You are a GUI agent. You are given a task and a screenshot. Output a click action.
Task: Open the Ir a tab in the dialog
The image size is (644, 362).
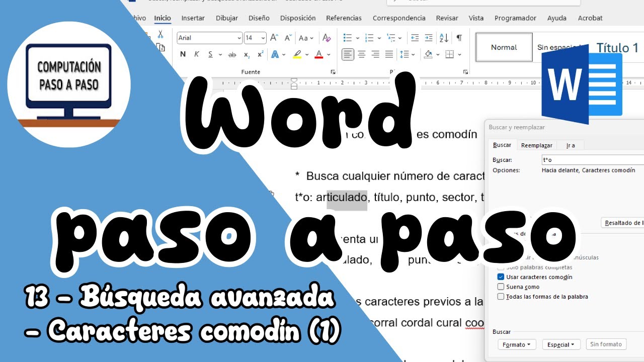click(x=571, y=145)
